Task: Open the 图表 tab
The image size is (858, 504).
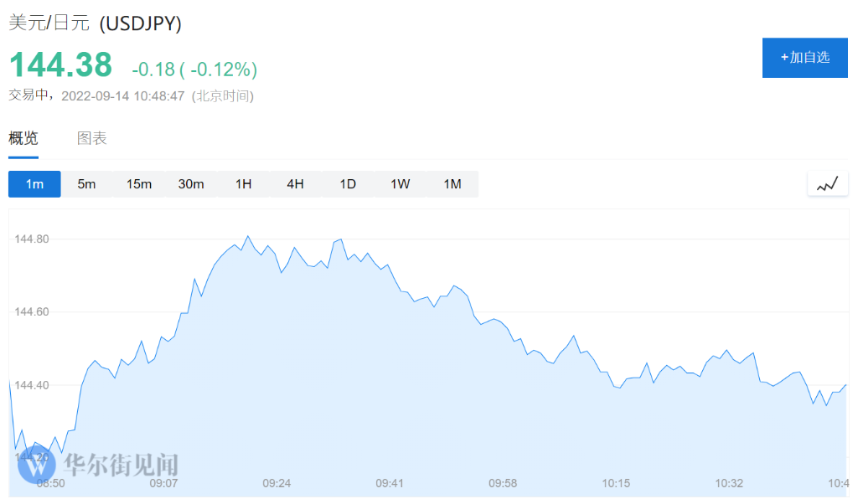Action: [92, 139]
